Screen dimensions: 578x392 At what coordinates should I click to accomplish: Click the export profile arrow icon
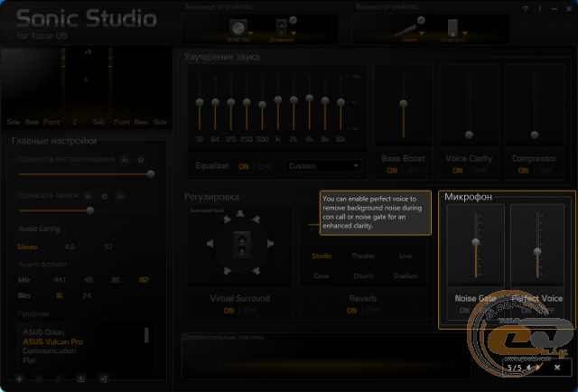(103, 378)
